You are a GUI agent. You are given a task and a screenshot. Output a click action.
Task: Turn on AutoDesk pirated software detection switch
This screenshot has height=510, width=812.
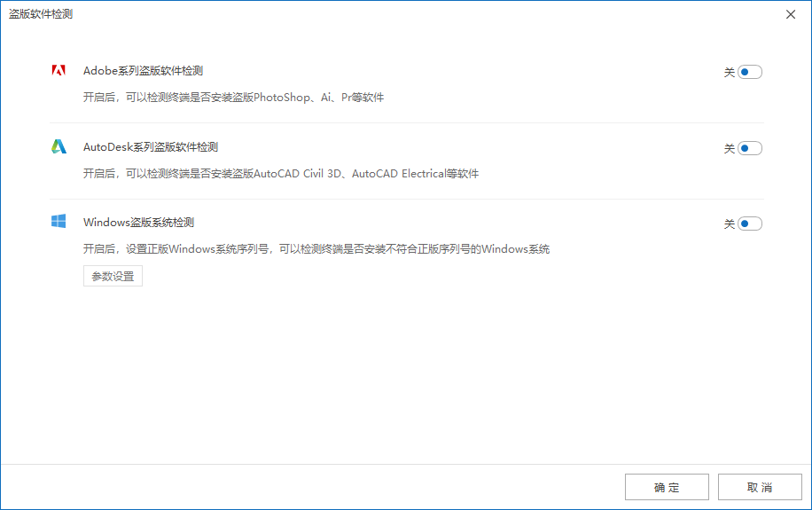tap(749, 148)
